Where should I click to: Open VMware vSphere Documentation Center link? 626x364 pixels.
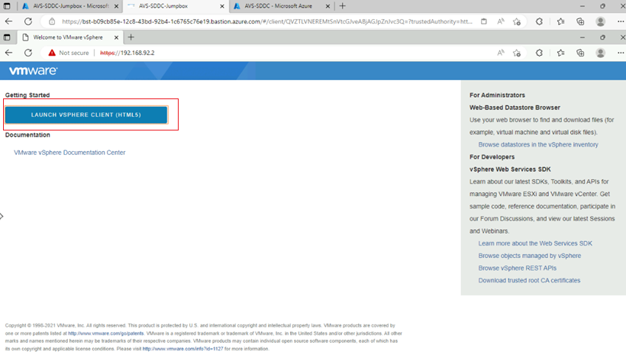69,153
